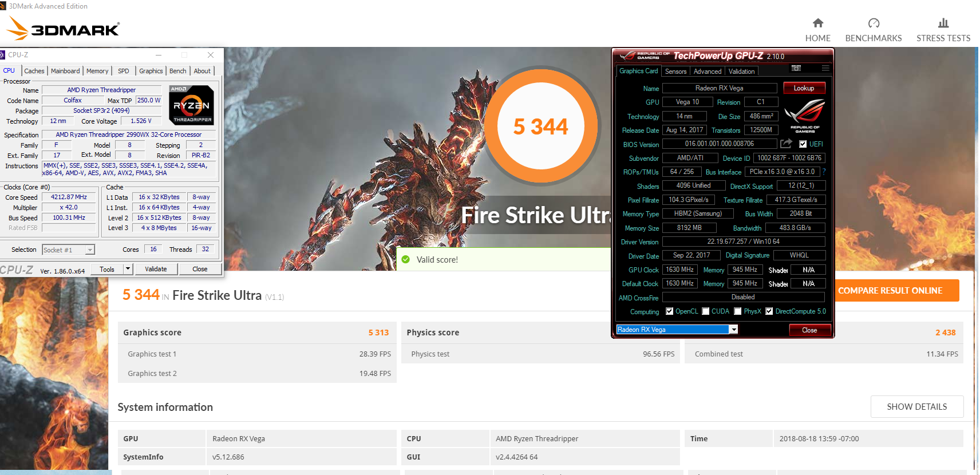Click the Max TDP value 250.0 W
This screenshot has width=980, height=475.
[149, 100]
